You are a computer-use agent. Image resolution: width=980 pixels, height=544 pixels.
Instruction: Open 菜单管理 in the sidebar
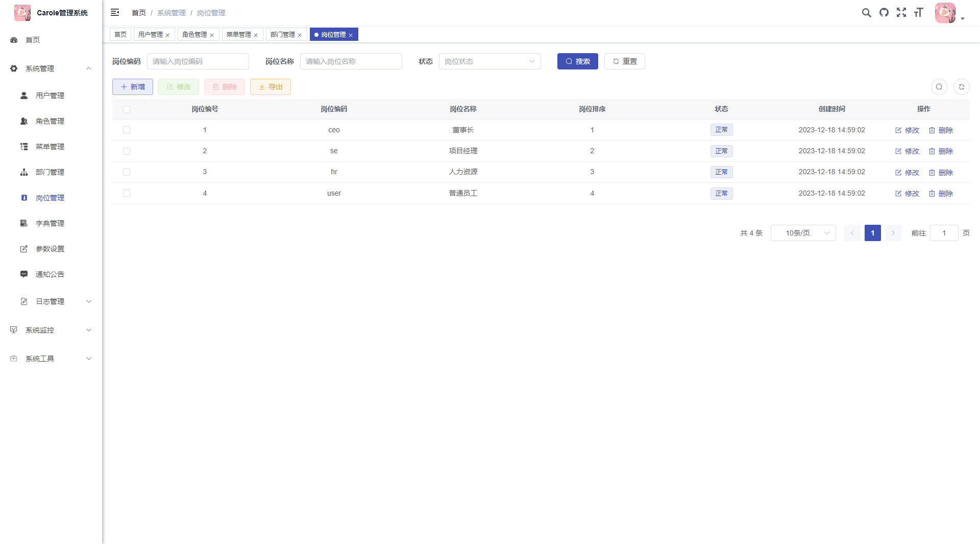[51, 147]
